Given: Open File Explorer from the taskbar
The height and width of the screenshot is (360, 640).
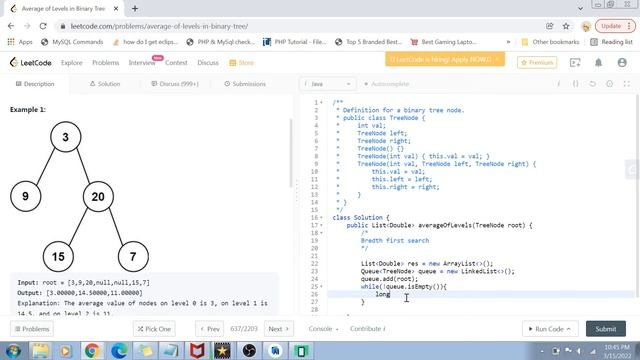Looking at the screenshot, I should tap(40, 351).
